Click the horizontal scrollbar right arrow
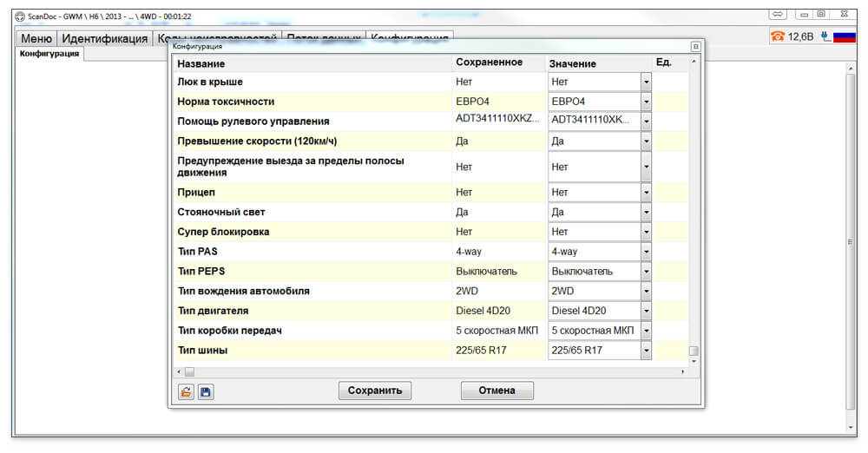Screen dimensions: 868x453 coord(682,371)
